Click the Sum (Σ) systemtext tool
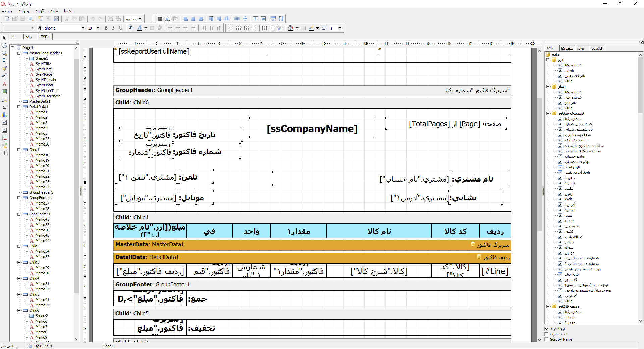The height and width of the screenshot is (349, 644). (4, 107)
